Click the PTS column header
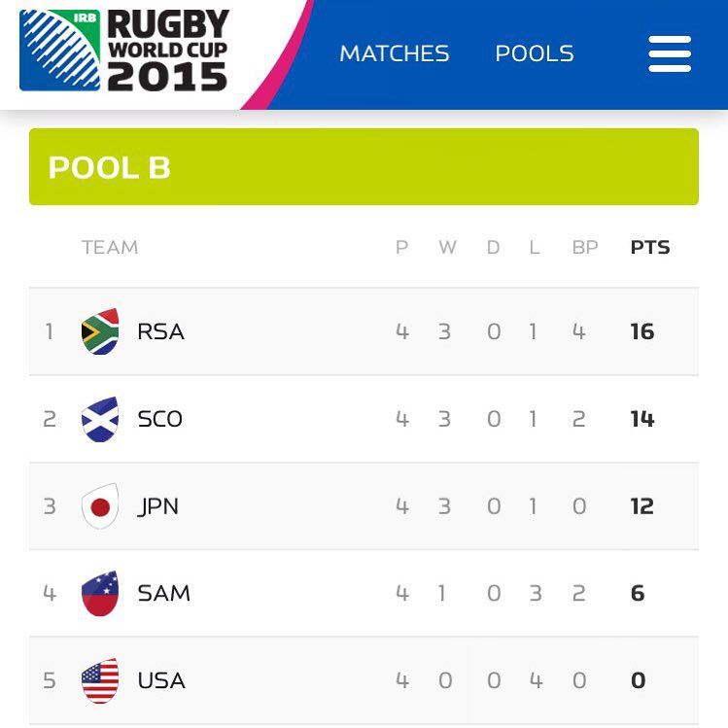This screenshot has width=728, height=728. click(x=650, y=248)
